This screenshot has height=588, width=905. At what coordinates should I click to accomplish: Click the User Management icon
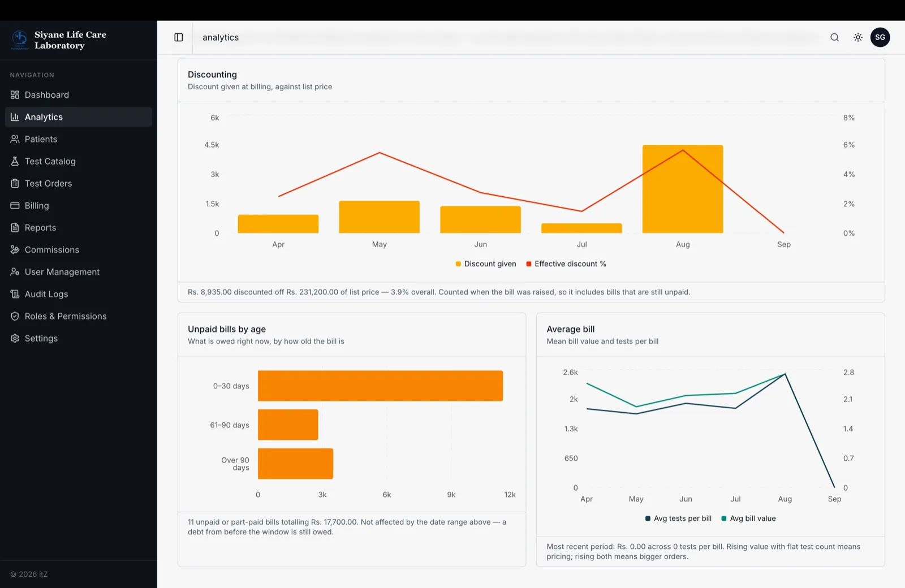15,272
